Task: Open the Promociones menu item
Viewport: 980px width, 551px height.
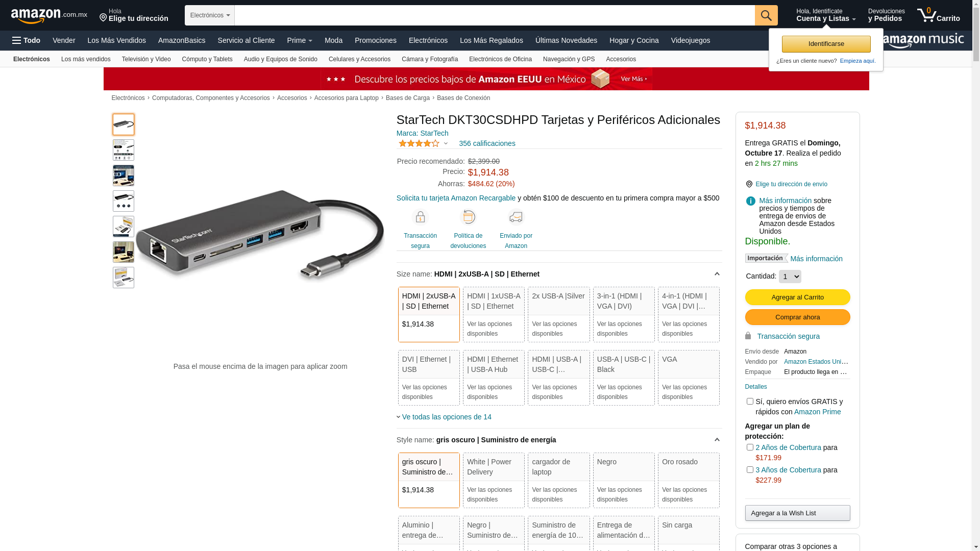Action: 375,40
